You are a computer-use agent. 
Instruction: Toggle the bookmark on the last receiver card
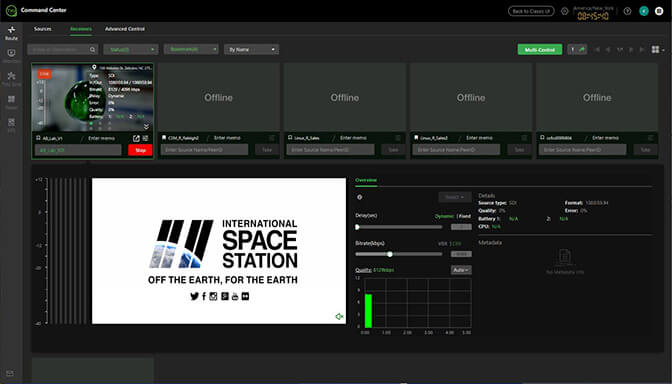pyautogui.click(x=542, y=138)
